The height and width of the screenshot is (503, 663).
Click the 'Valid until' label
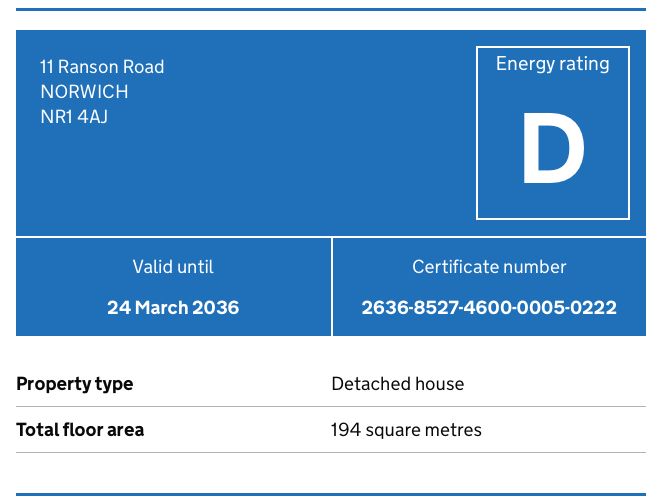[173, 267]
